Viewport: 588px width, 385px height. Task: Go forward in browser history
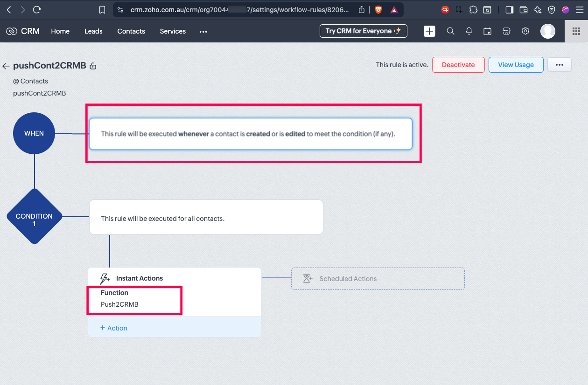tap(23, 9)
